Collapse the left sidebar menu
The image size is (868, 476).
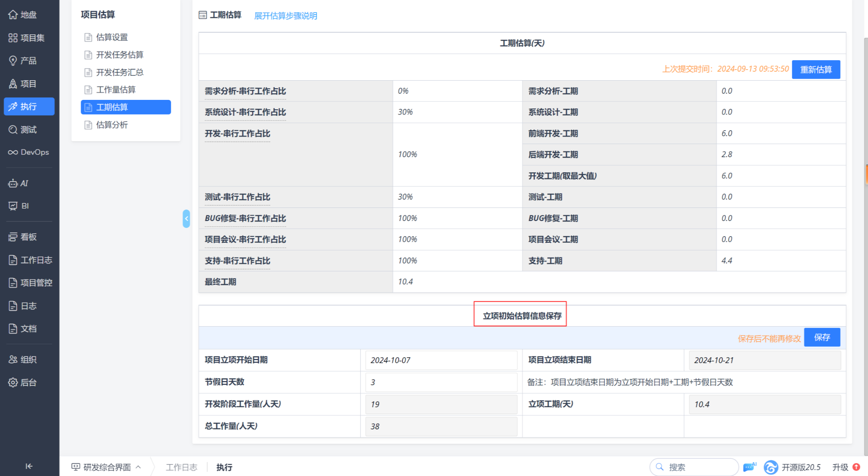coord(29,466)
